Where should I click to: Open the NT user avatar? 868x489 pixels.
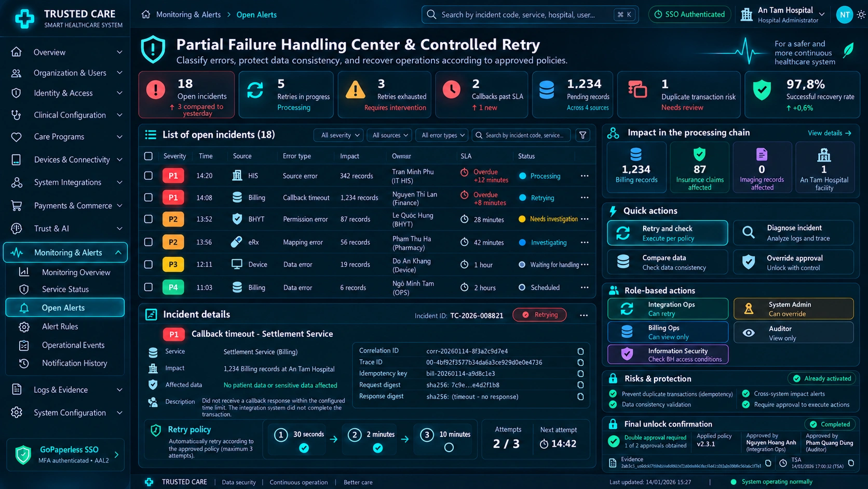click(x=845, y=15)
